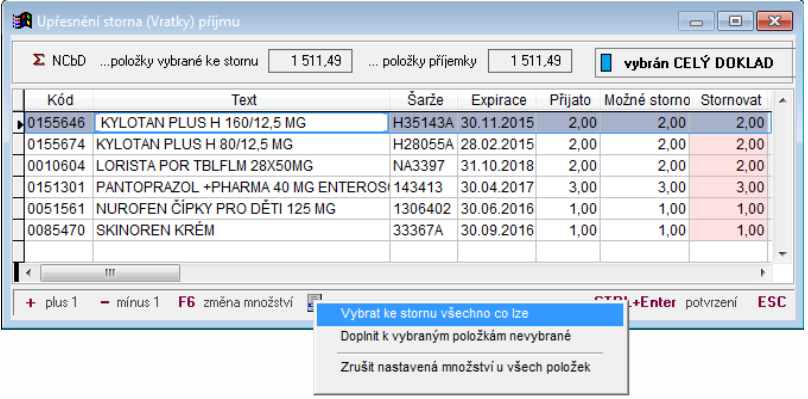Click the F6 změna množství shortcut
Screen dimensions: 808x399
(236, 302)
